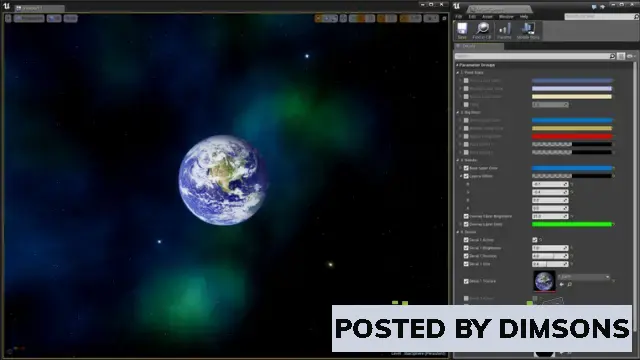The image size is (640, 360).
Task: Toggle world/local coordinate icon in viewport
Action: (x=344, y=18)
